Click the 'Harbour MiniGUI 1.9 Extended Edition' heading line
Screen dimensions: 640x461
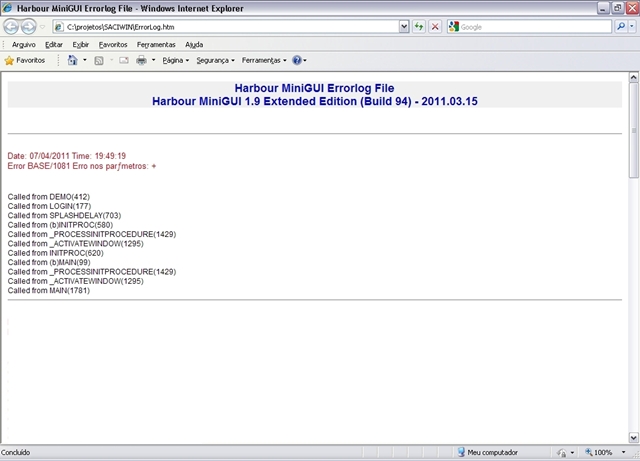coord(315,101)
